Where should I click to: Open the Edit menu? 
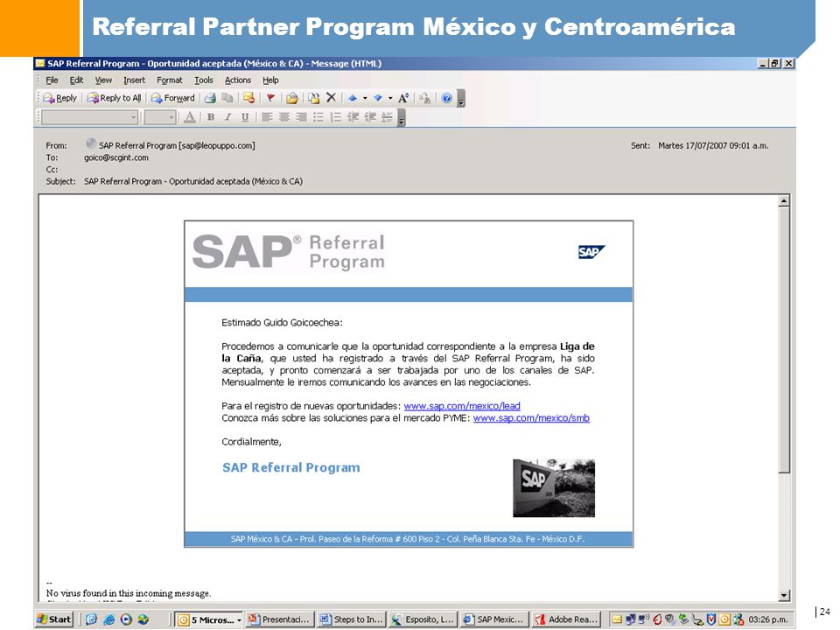[76, 80]
